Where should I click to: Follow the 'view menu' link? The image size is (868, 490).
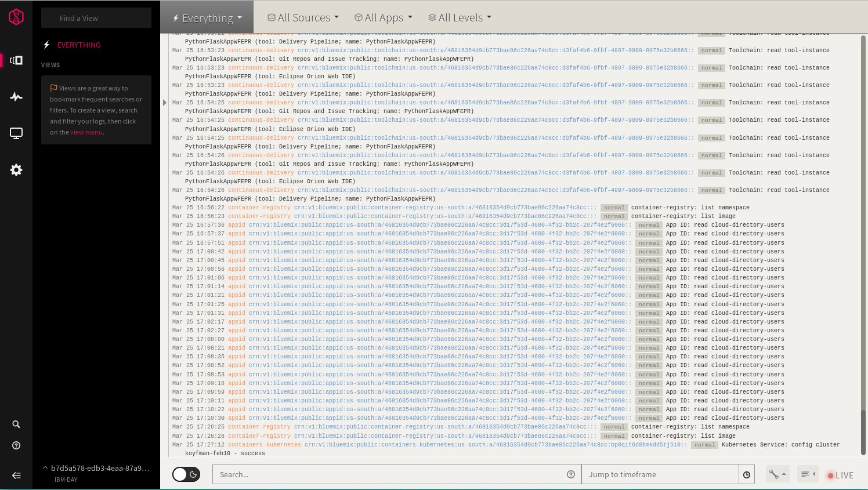86,132
